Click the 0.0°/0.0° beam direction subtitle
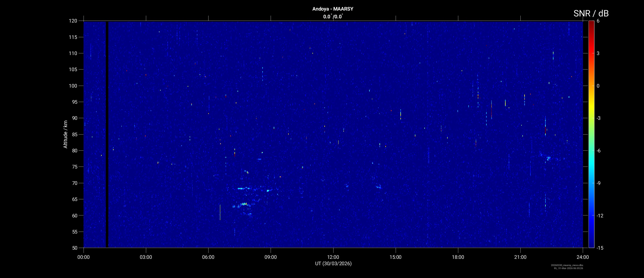 (333, 17)
